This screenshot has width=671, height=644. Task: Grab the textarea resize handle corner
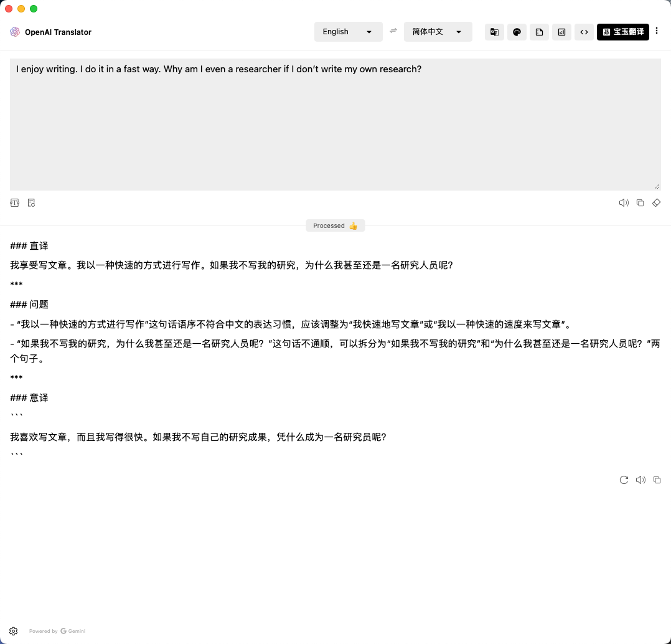click(657, 186)
